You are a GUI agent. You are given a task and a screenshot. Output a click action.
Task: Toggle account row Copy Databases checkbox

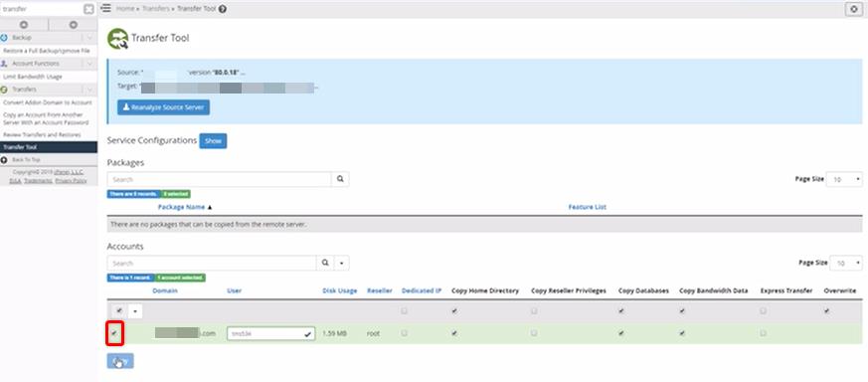pyautogui.click(x=621, y=333)
